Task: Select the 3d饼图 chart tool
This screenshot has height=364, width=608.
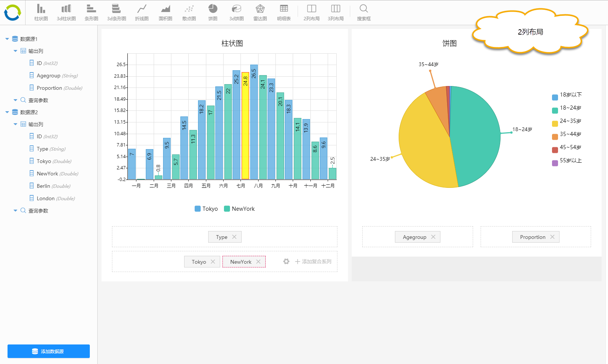Action: (236, 12)
